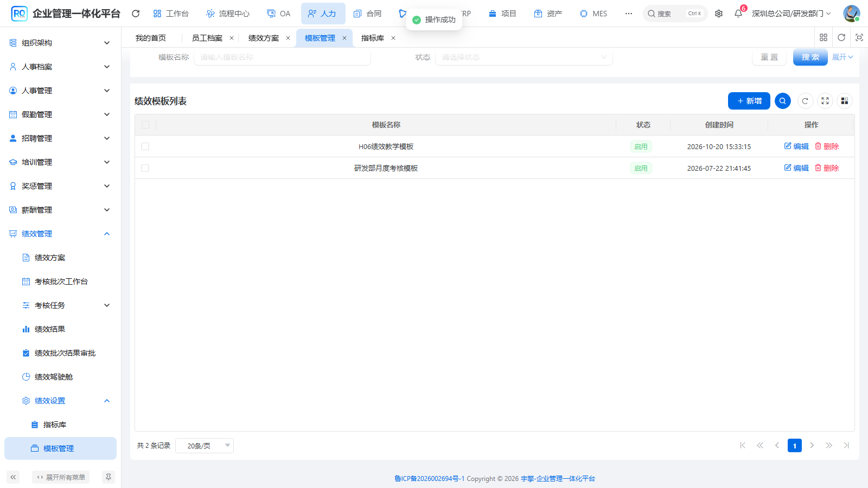This screenshot has width=868, height=488.
Task: Edit the H06绩效教学模板 row
Action: pos(796,146)
